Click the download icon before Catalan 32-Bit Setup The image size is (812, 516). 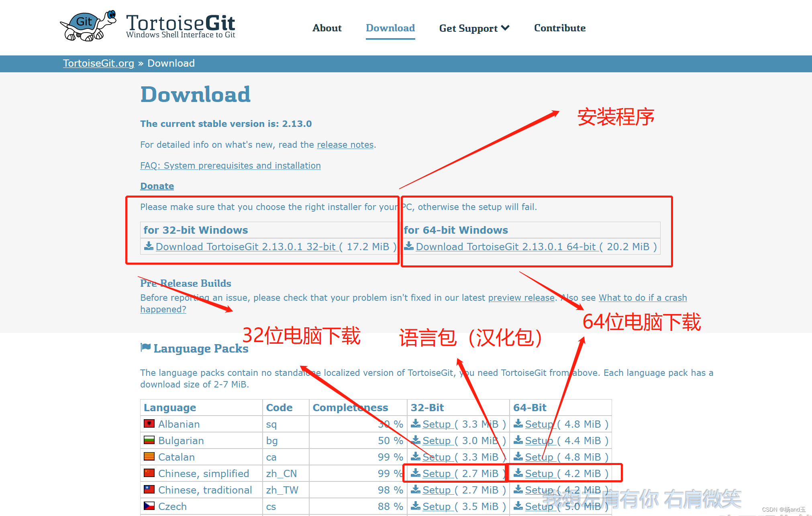pos(415,457)
